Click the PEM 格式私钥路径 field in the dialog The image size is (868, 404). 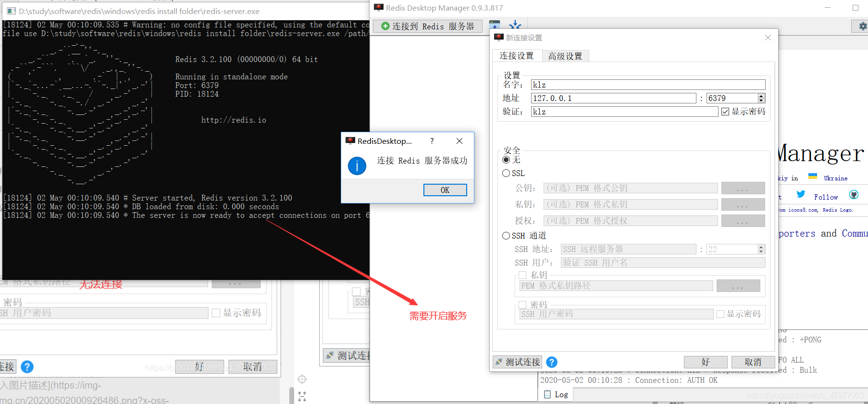[616, 286]
